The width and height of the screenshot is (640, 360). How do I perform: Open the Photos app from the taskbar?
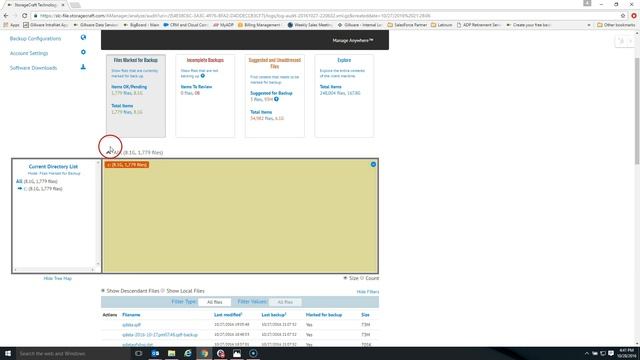click(x=237, y=353)
